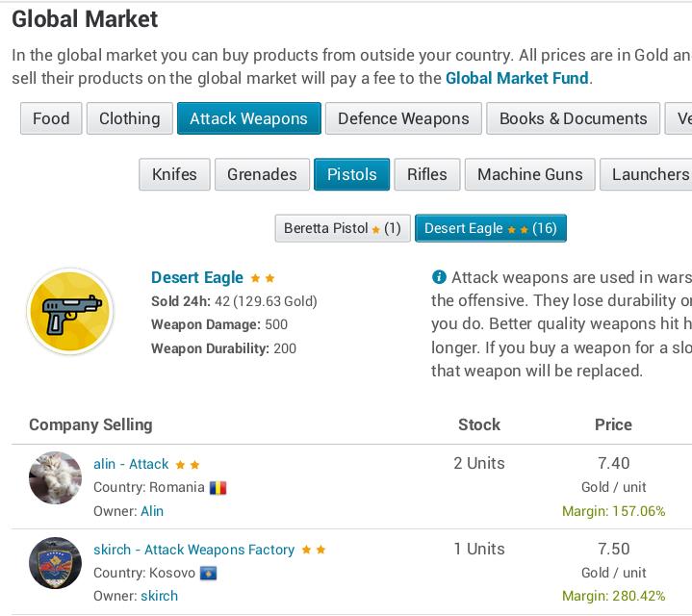Click the 7.40 price value
Screen dimensions: 692x616
613,463
